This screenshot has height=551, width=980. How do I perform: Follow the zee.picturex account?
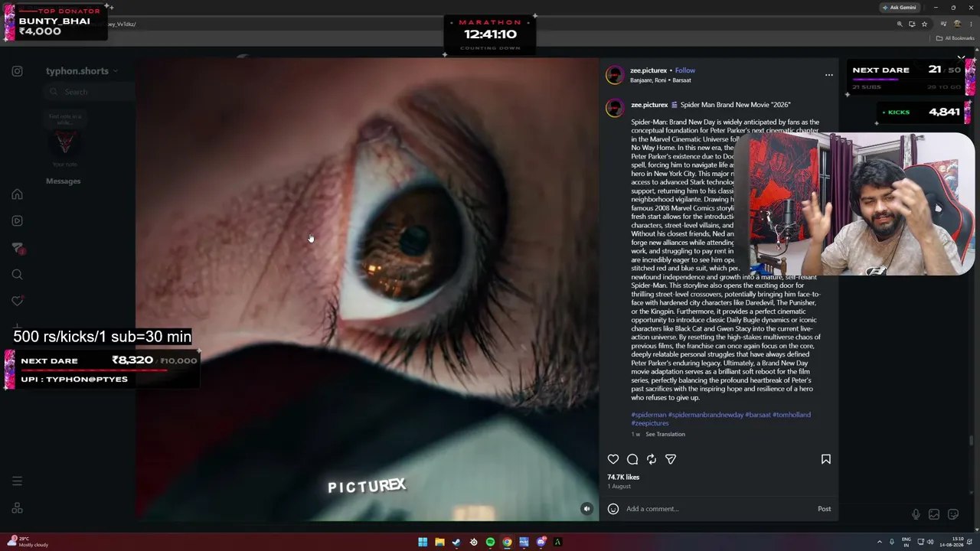(685, 70)
